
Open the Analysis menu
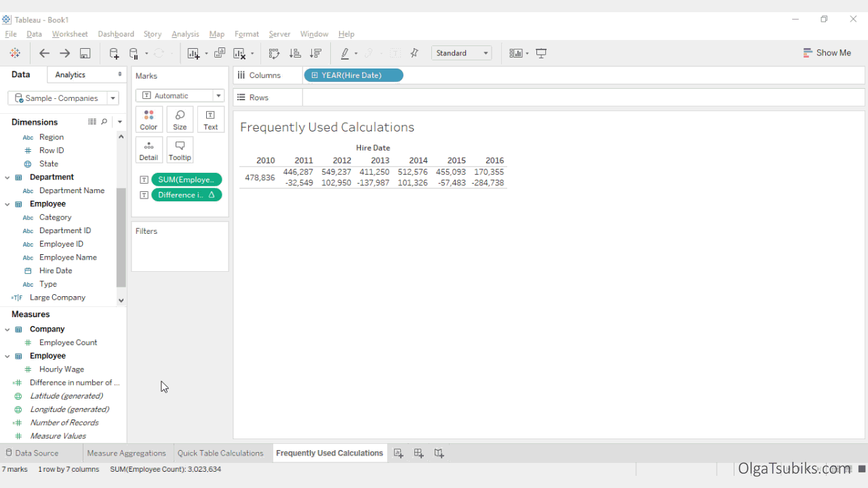pos(185,34)
